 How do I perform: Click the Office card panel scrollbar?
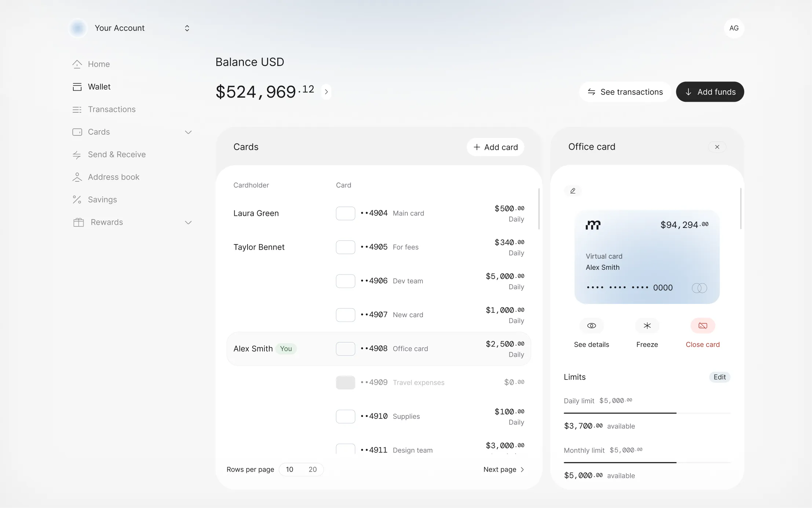(x=741, y=208)
